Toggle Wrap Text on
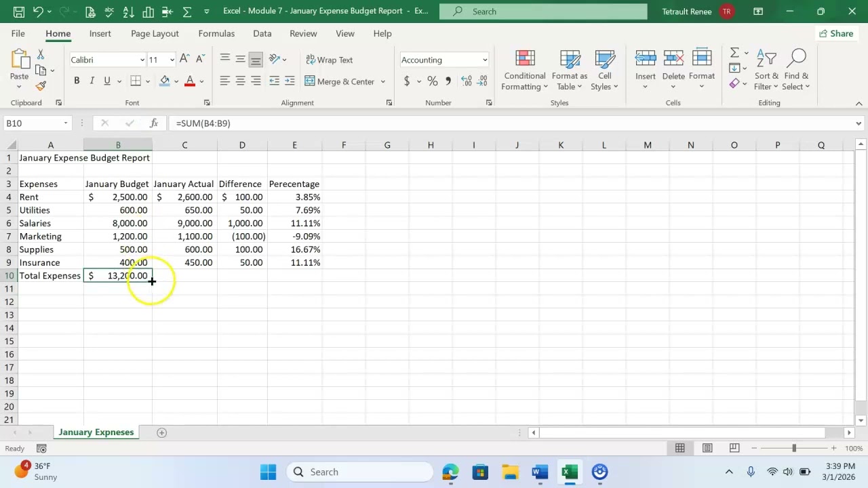868x488 pixels. click(330, 60)
